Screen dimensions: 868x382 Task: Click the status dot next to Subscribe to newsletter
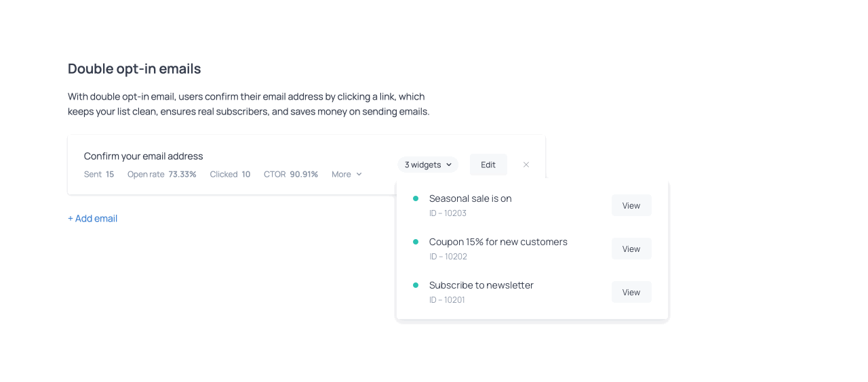tap(416, 285)
